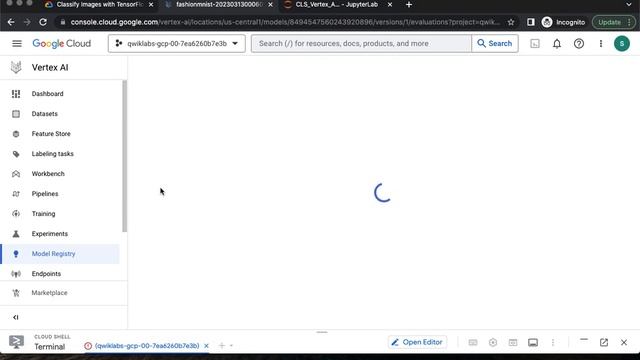640x360 pixels.
Task: Open Dashboard in Vertex AI menu
Action: [47, 94]
